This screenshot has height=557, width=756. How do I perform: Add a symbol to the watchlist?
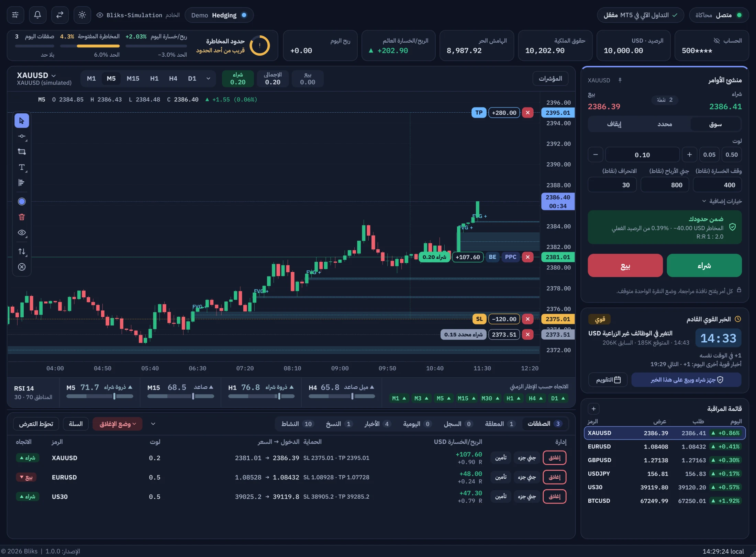(593, 409)
